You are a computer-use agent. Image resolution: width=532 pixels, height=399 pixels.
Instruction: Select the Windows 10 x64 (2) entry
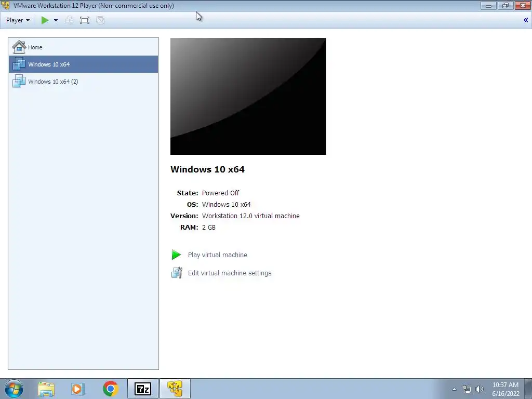(x=83, y=82)
